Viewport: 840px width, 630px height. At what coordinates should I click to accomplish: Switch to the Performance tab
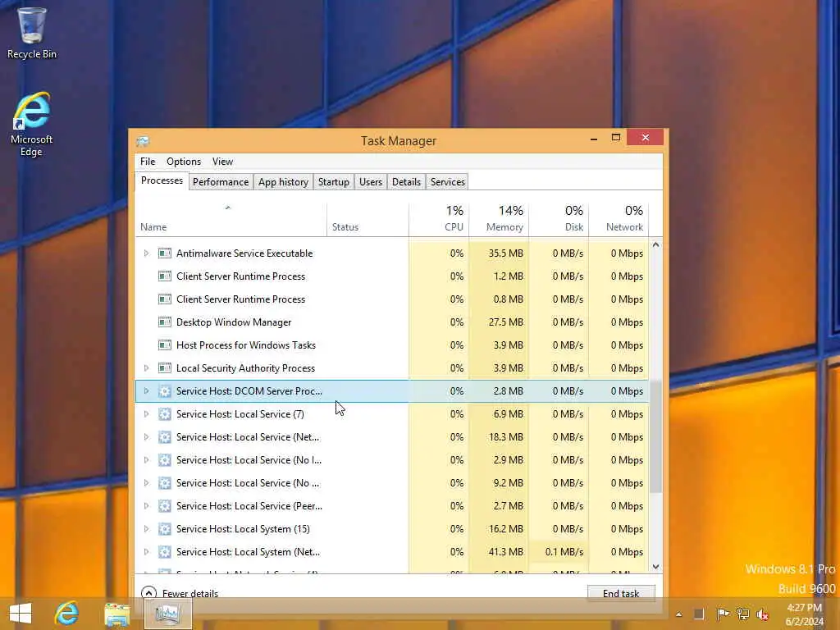click(x=221, y=182)
